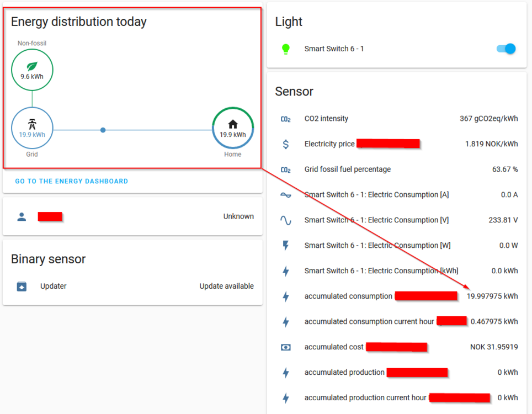
Task: Open Update available binary sensor status
Action: pos(226,286)
